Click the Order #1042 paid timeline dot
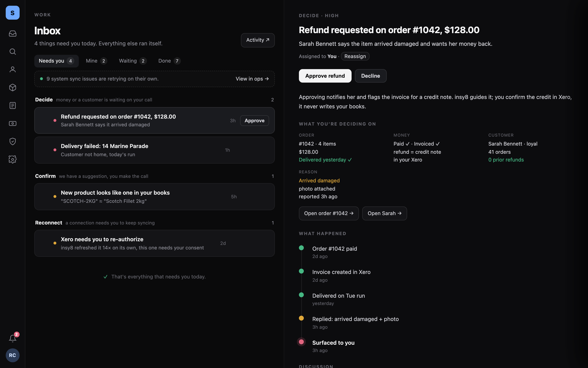This screenshot has height=368, width=588. [301, 248]
